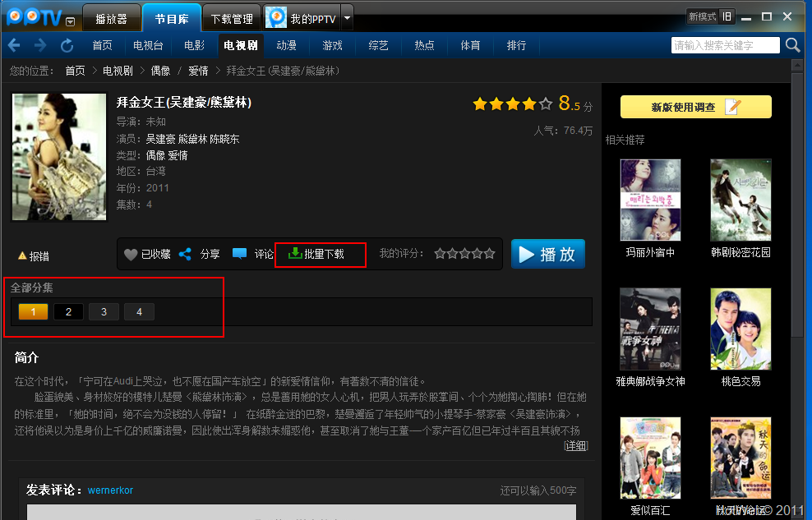Open 桃色交易 recommendation thumbnail
Image resolution: width=812 pixels, height=520 pixels.
point(740,329)
